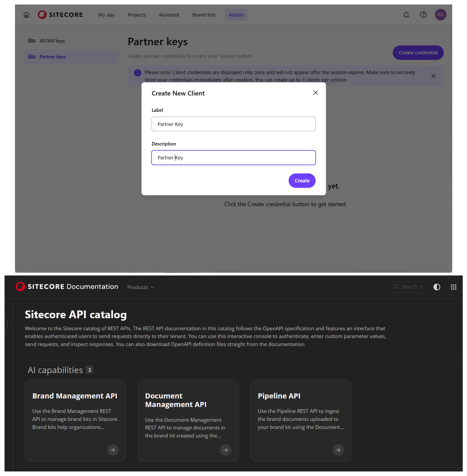Open Pipeline API via its arrow icon
467x476 pixels.
pyautogui.click(x=338, y=450)
